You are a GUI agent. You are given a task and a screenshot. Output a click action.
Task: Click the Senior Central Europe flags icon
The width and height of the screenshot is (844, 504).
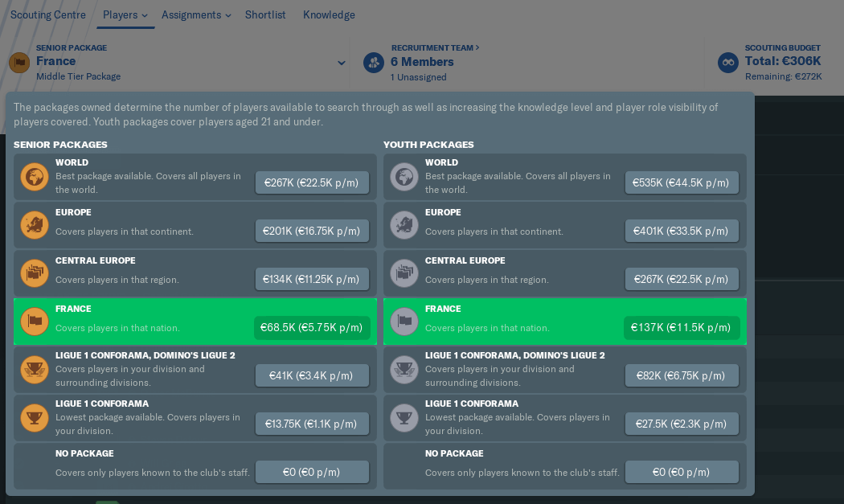click(x=35, y=273)
